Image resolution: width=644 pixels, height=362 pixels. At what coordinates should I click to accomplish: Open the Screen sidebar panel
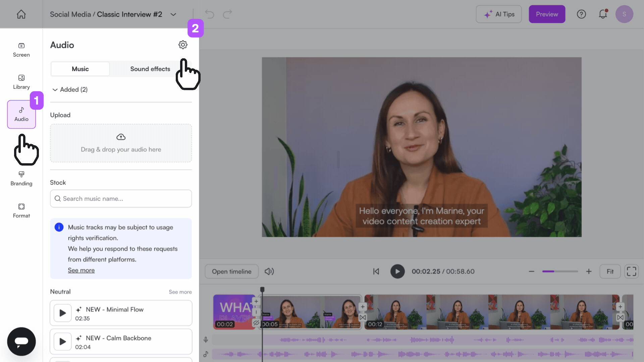(x=21, y=50)
